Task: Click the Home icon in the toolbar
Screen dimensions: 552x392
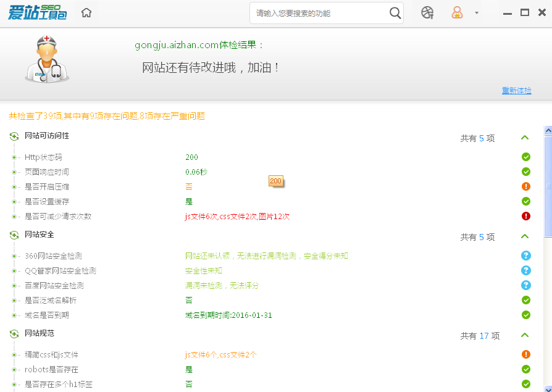Action: 86,12
